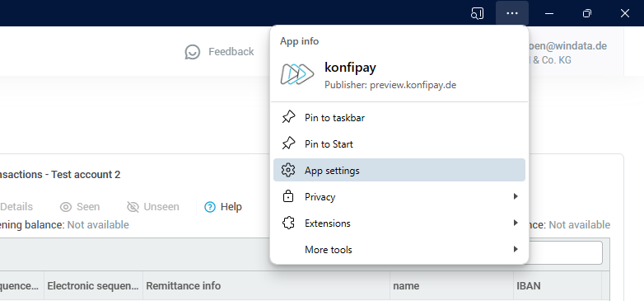Viewport: 644px width, 301px height.
Task: Open the sidebar search icon in title bar
Action: 477,13
